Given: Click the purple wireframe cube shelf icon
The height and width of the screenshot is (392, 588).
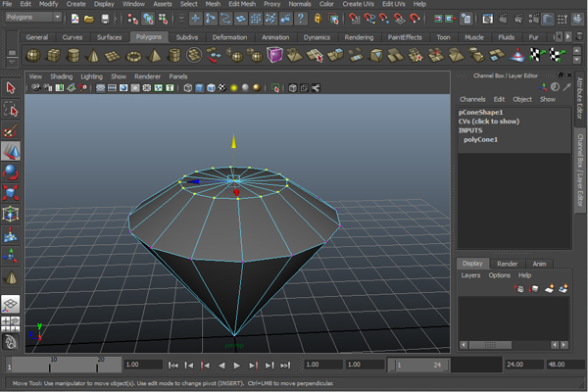Looking at the screenshot, I should click(x=274, y=55).
